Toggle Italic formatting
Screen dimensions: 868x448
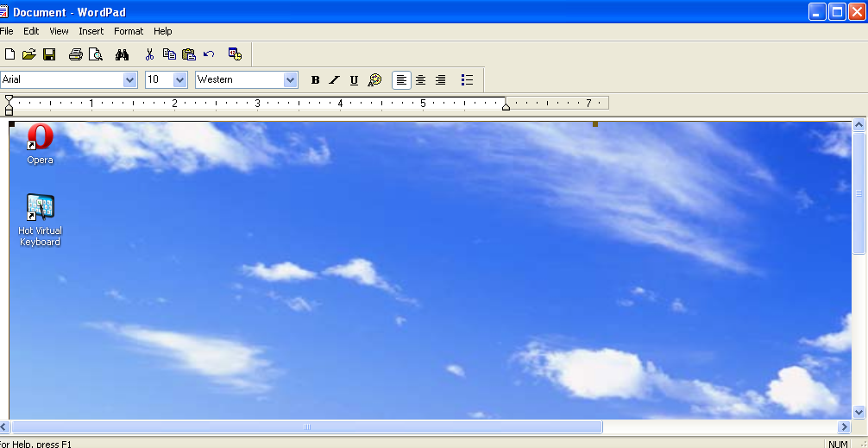tap(335, 80)
